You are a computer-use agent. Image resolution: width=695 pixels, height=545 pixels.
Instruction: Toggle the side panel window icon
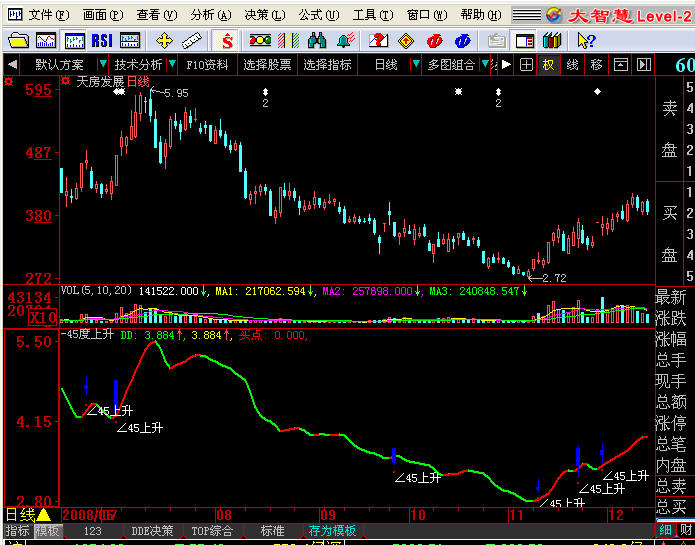(525, 41)
